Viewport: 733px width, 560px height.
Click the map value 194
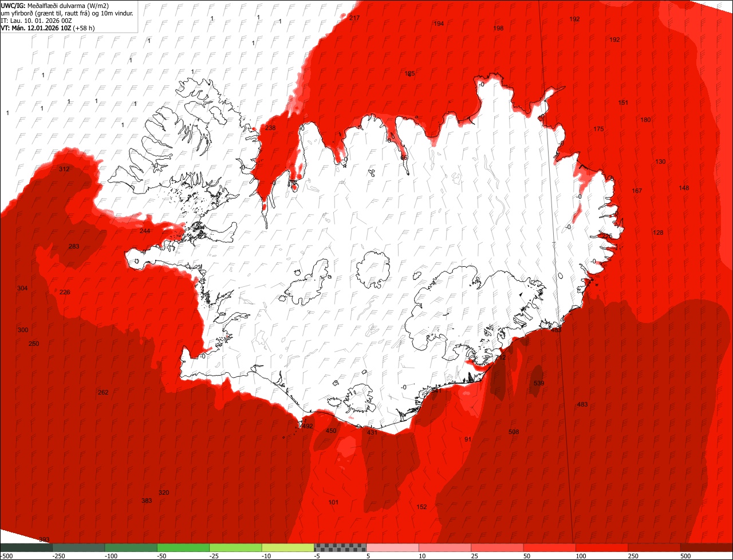point(439,23)
